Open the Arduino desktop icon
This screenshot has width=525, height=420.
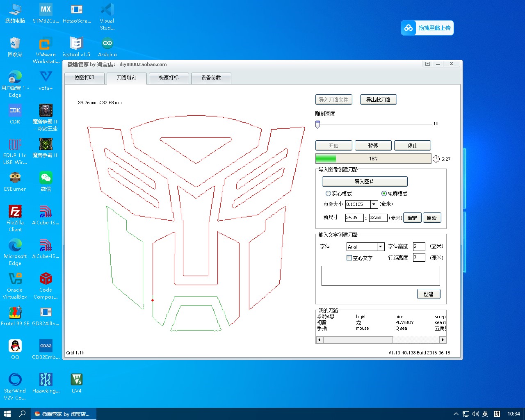click(x=107, y=43)
